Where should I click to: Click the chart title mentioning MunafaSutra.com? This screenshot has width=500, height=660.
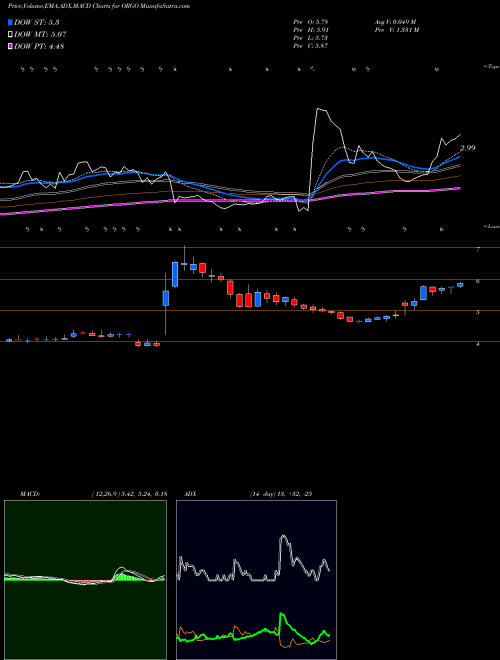99,6
